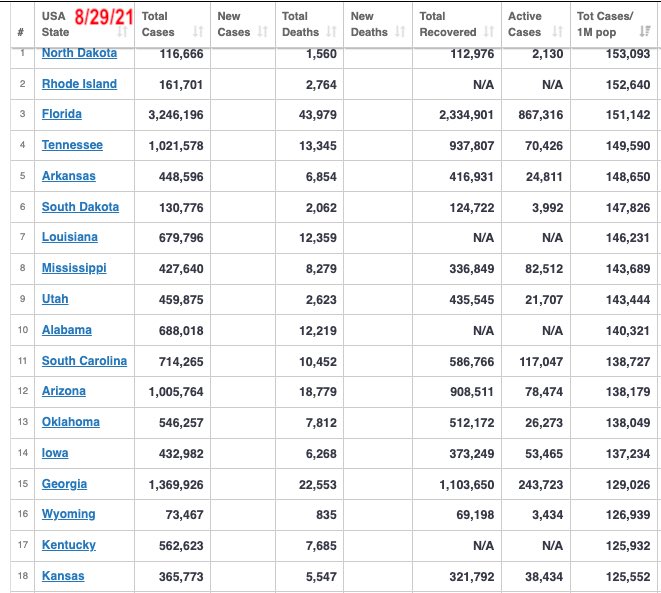Image resolution: width=661 pixels, height=593 pixels.
Task: Click rank number 10 for Alabama
Action: click(x=23, y=330)
